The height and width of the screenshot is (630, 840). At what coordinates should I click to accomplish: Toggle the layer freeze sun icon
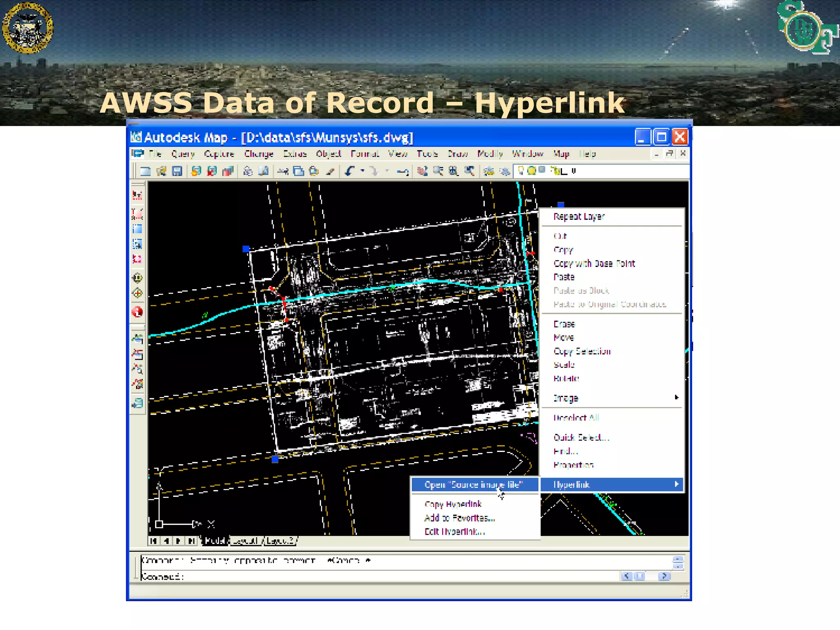532,171
